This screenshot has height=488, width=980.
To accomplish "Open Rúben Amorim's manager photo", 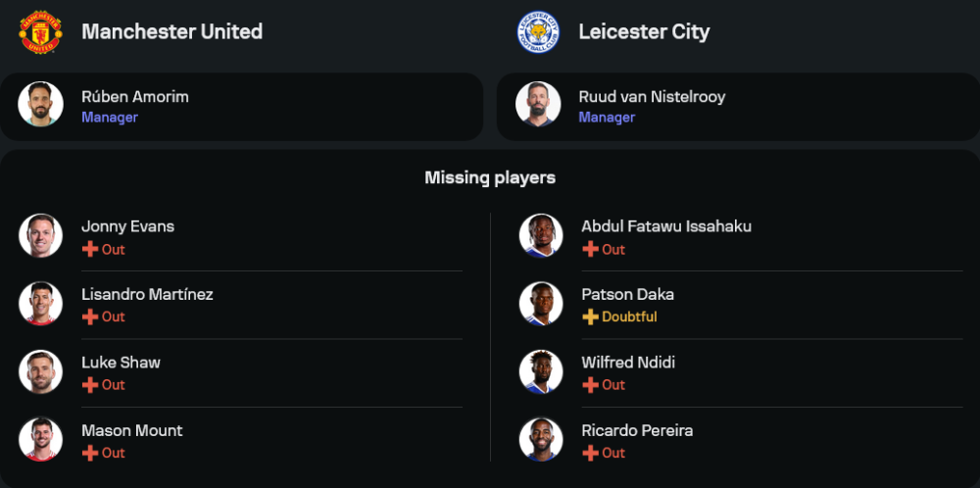I will (40, 104).
